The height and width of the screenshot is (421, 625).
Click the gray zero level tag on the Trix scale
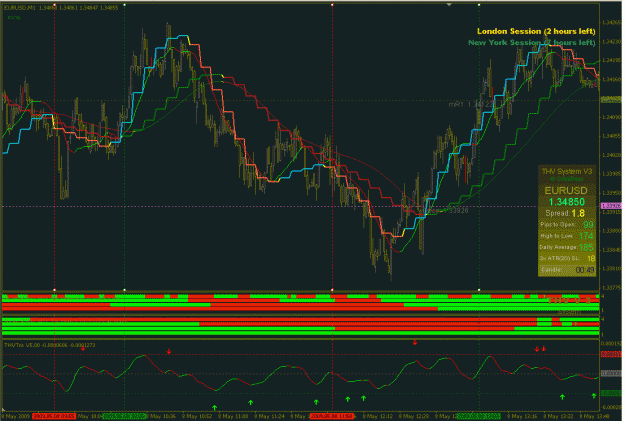point(611,374)
